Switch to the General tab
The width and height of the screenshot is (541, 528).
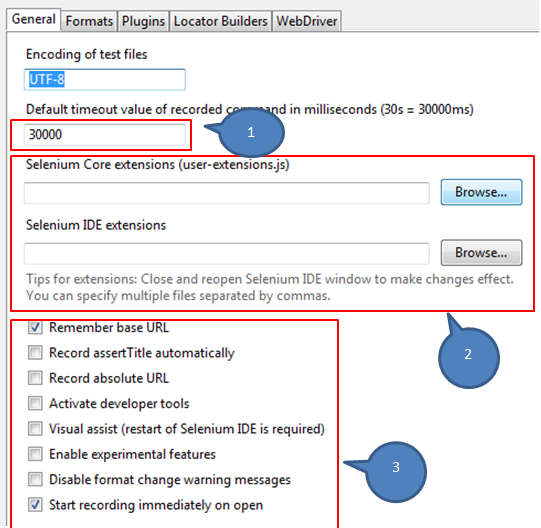33,20
